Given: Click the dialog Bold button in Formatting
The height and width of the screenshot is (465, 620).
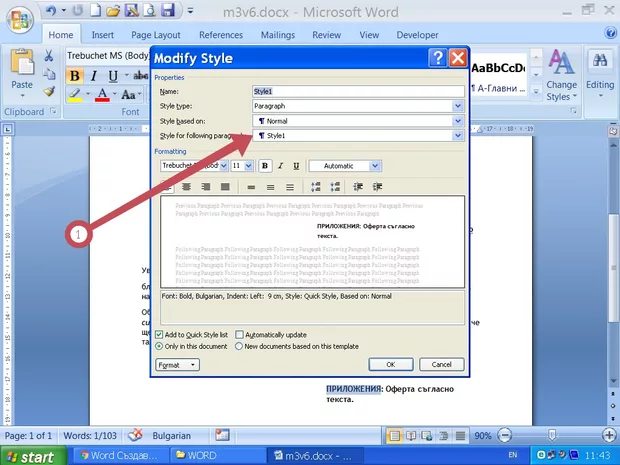Looking at the screenshot, I should (265, 166).
